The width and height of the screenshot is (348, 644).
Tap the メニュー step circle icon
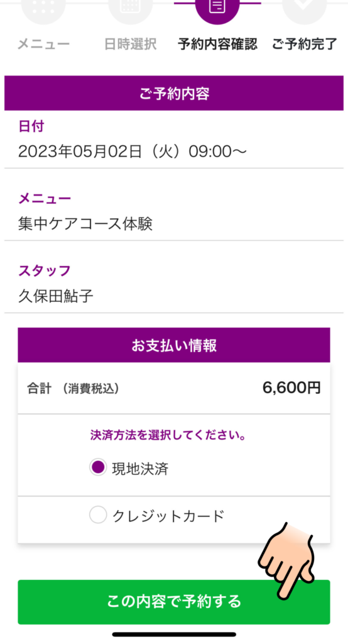pos(43,9)
